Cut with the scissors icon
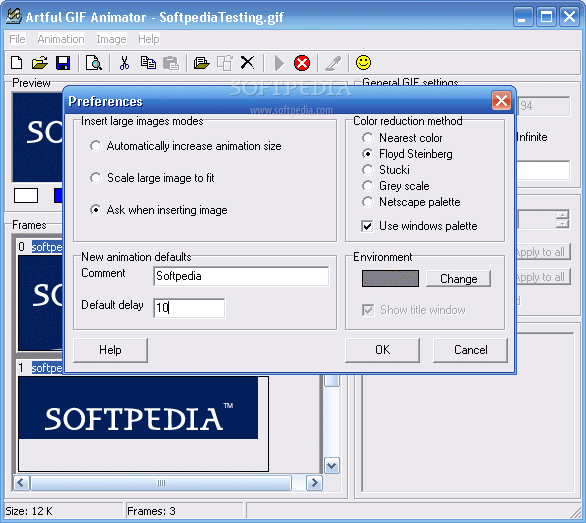586x523 pixels. [124, 63]
